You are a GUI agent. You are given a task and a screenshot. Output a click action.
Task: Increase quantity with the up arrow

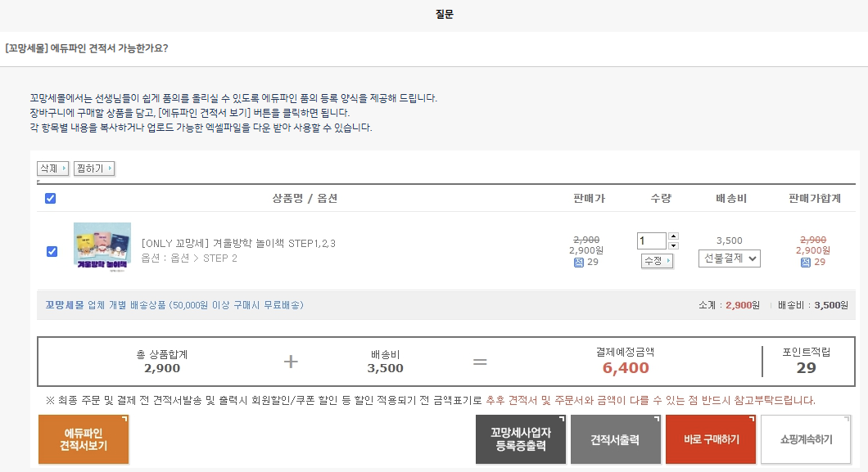(673, 236)
